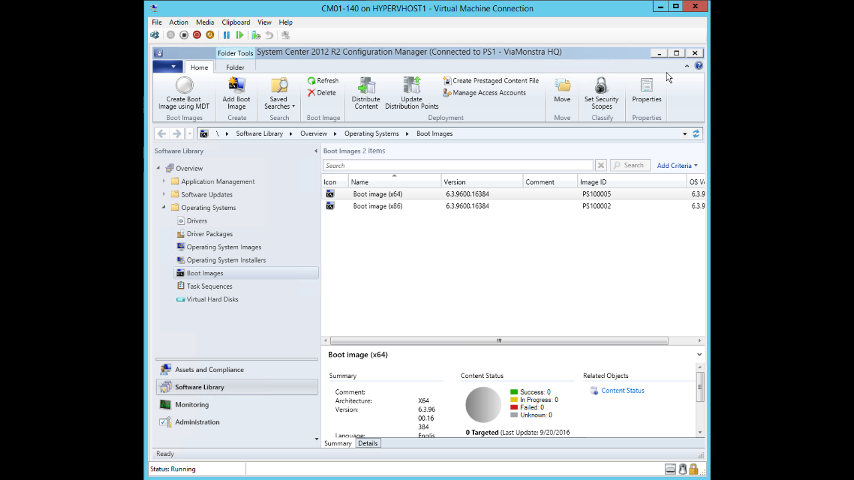
Task: Open the Clipboard menu
Action: tap(236, 22)
